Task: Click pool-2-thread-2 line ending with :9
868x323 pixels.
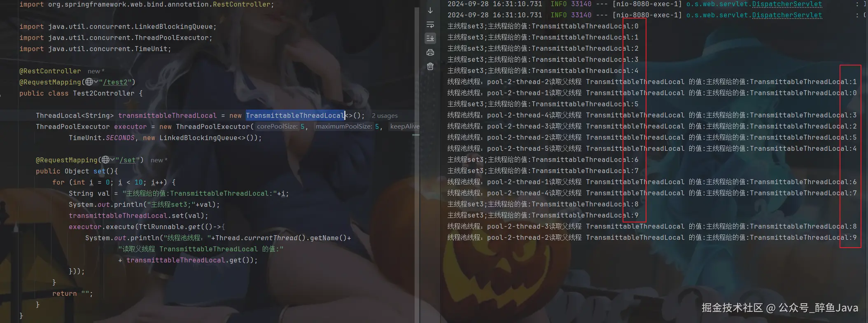Action: pos(652,237)
